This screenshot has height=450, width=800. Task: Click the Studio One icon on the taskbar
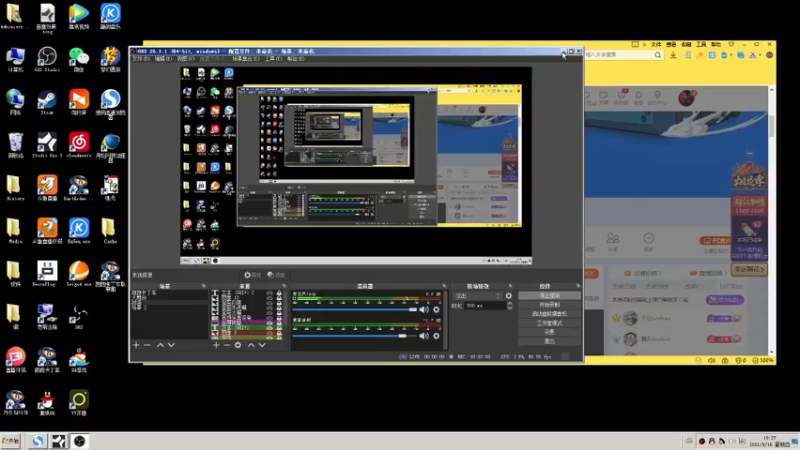click(x=58, y=441)
